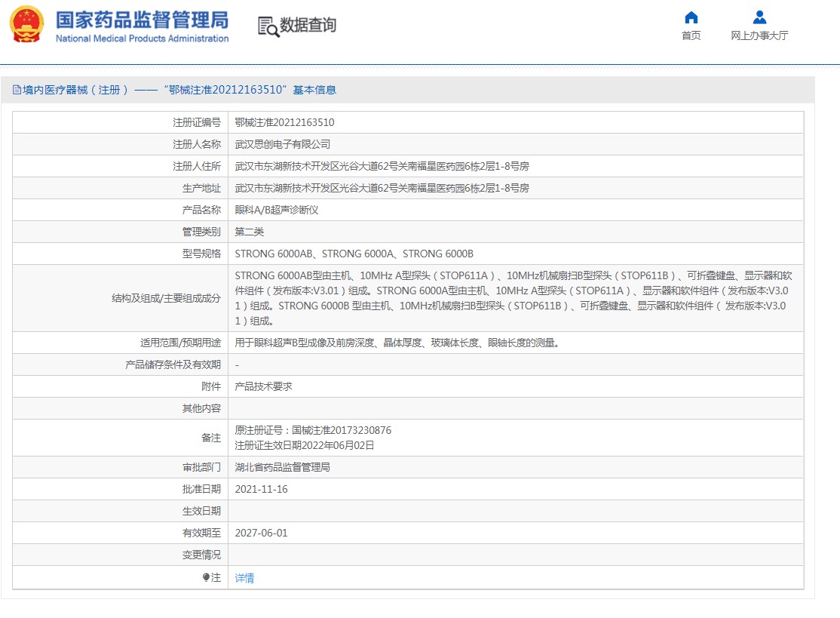
Task: Click the 注册人住所 row label
Action: 197,166
